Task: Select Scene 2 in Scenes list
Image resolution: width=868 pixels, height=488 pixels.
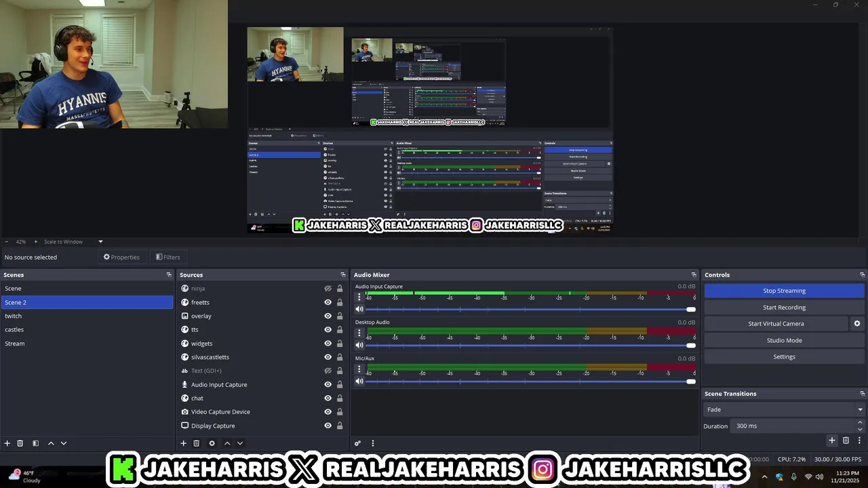Action: click(x=87, y=302)
